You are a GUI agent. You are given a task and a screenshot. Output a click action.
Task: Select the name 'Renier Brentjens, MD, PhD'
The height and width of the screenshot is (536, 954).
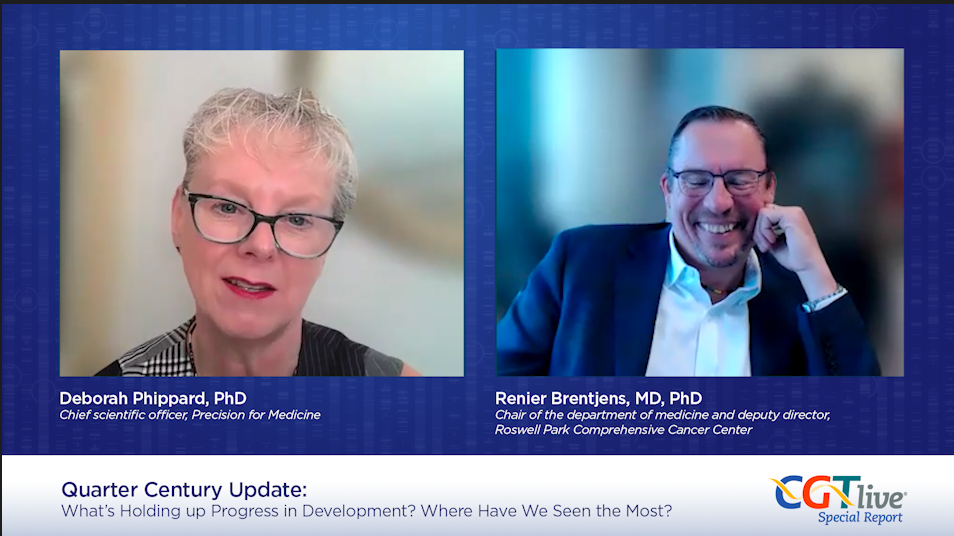click(598, 399)
